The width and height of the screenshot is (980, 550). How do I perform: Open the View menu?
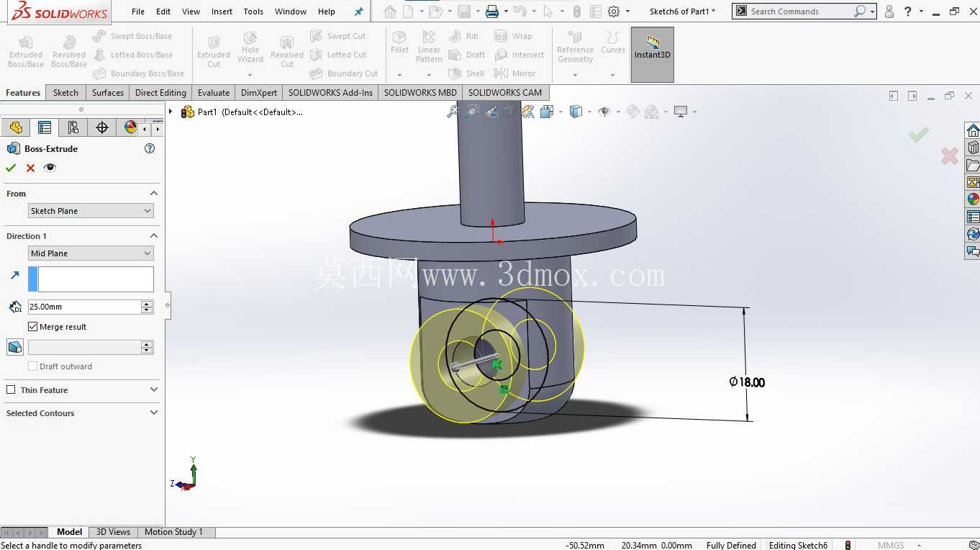tap(191, 12)
